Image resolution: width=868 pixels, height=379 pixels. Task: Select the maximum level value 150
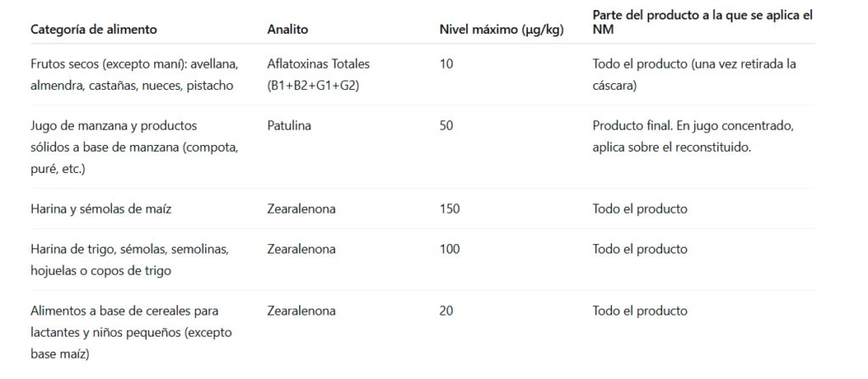click(450, 209)
